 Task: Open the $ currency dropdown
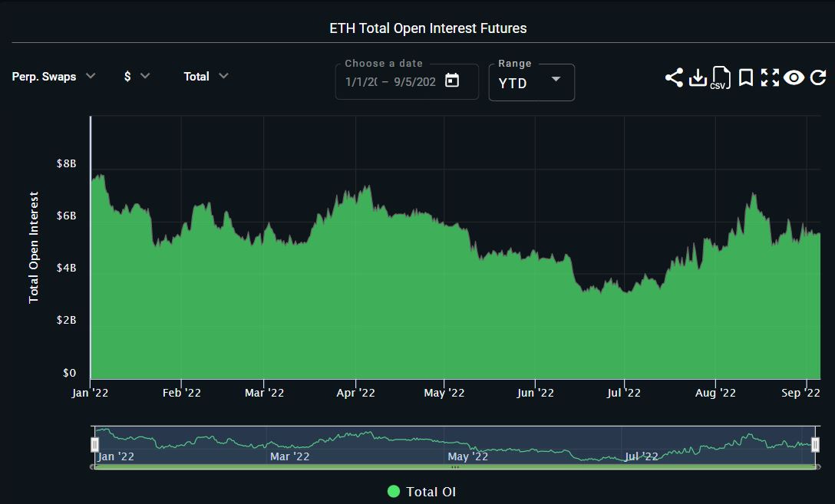click(x=137, y=77)
